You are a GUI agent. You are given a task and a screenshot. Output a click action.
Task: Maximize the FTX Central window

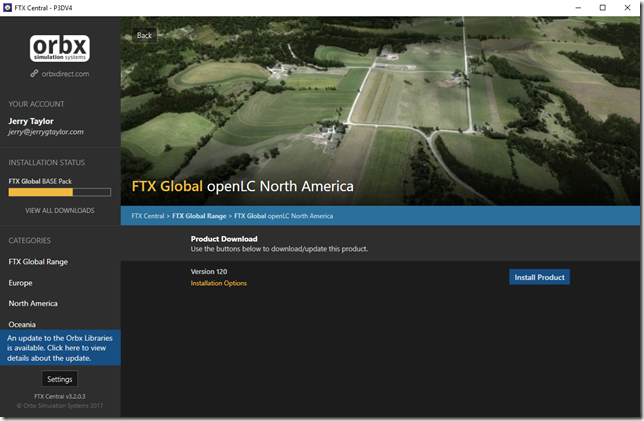click(x=603, y=8)
